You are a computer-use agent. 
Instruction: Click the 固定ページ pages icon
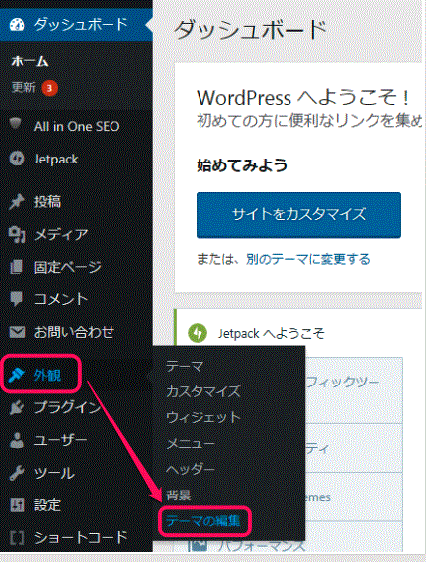click(16, 267)
